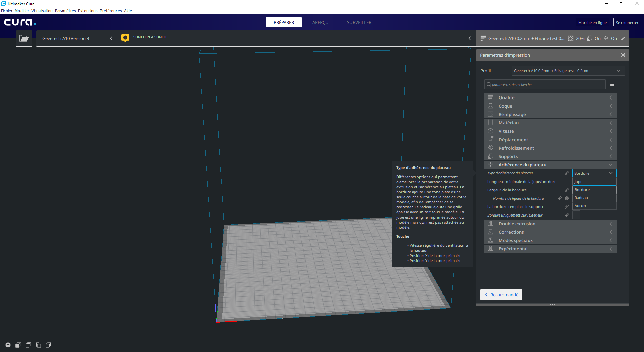
Task: Choose Jupe in adhesion type list
Action: [594, 182]
